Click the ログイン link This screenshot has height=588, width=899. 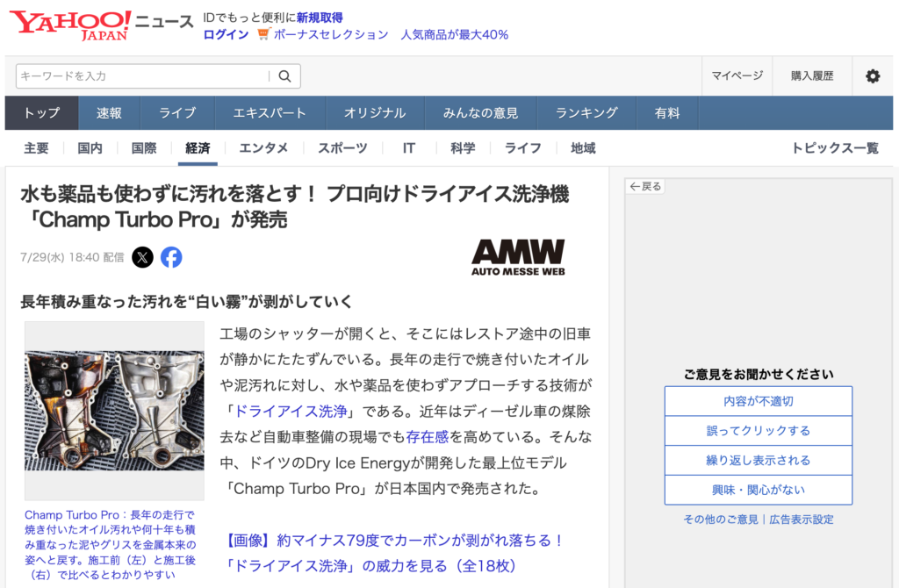pyautogui.click(x=226, y=34)
